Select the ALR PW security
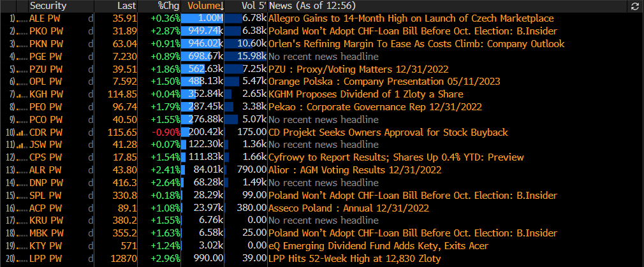 (x=47, y=170)
